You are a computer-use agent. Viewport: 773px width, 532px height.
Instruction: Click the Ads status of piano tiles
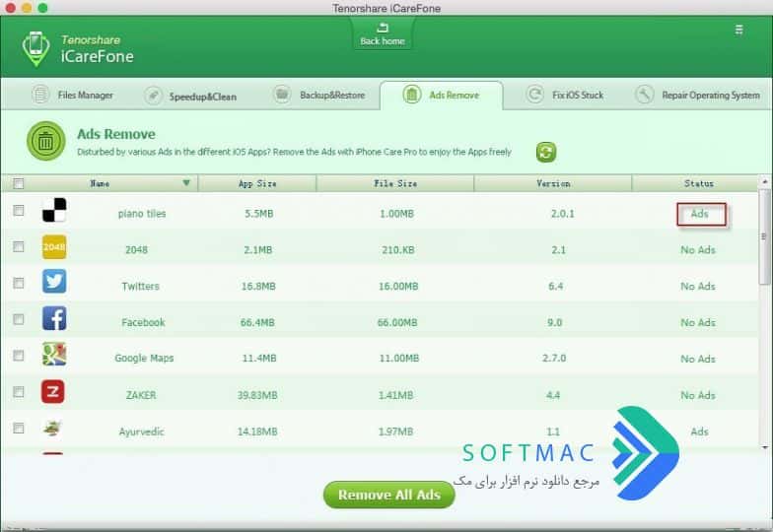pos(700,214)
